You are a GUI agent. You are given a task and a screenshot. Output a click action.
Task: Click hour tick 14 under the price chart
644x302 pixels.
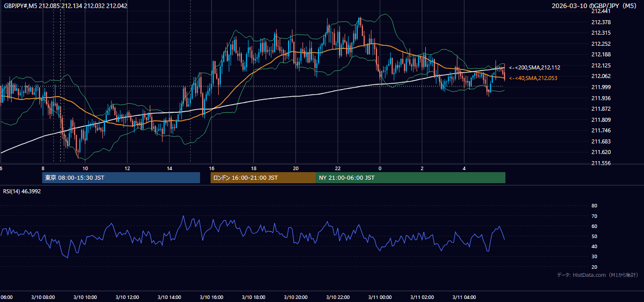click(x=169, y=168)
